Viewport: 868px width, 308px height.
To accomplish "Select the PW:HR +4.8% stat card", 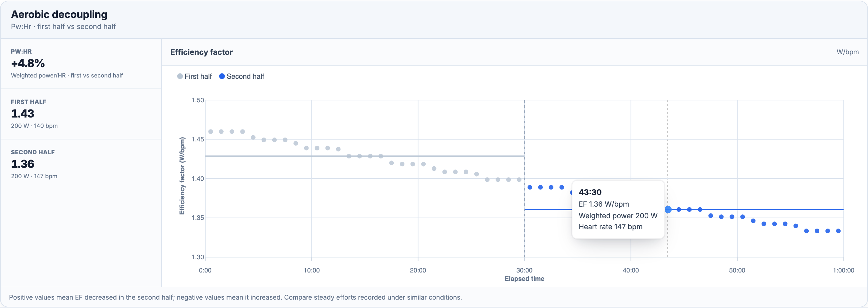I will (x=81, y=64).
